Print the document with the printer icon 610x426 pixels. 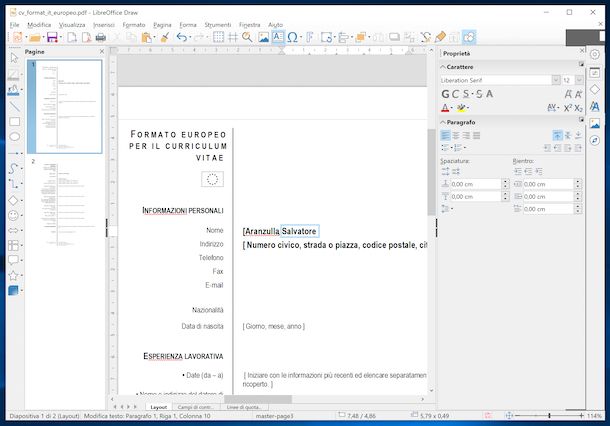[x=101, y=37]
